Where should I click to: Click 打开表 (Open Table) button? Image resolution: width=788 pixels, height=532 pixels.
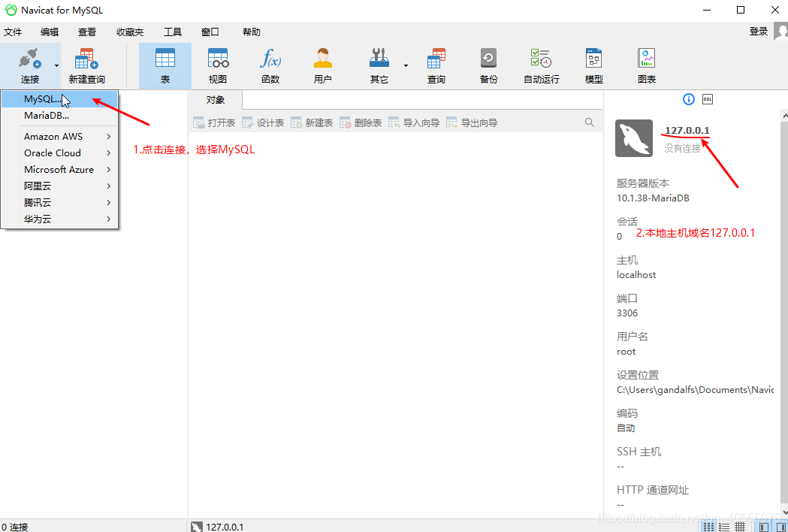point(215,122)
